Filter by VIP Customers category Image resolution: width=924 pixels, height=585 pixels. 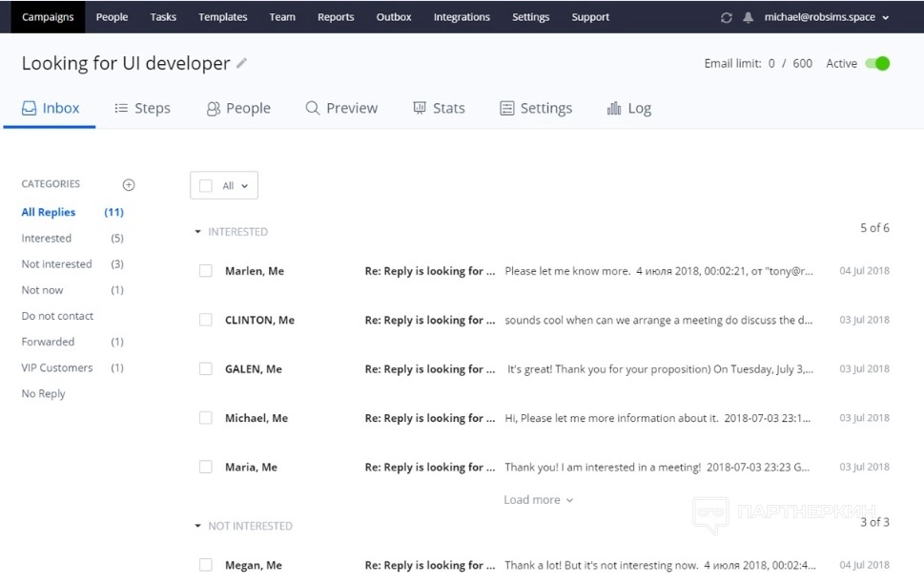[57, 367]
